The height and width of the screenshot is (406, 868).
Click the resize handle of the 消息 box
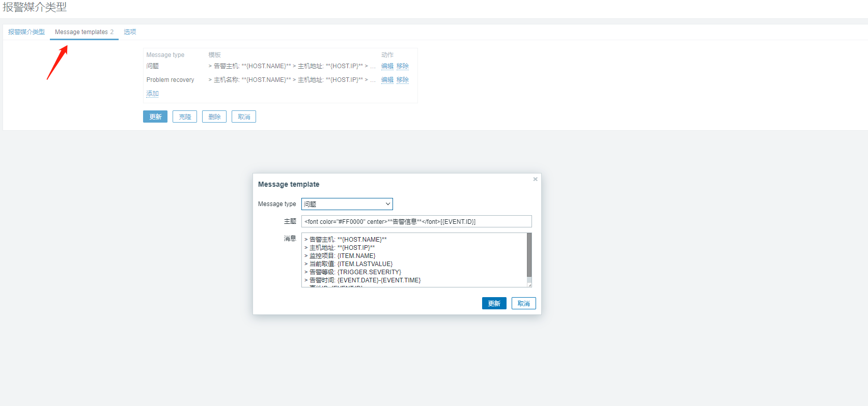click(x=529, y=285)
